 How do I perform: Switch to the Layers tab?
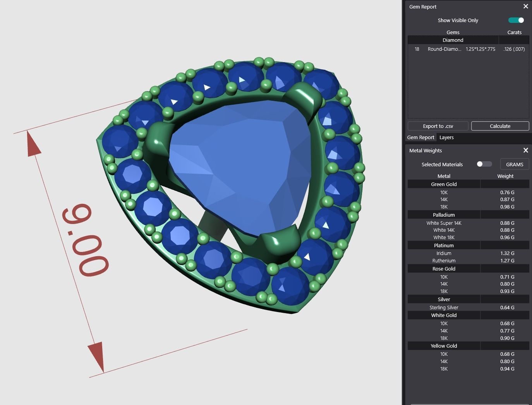click(446, 137)
